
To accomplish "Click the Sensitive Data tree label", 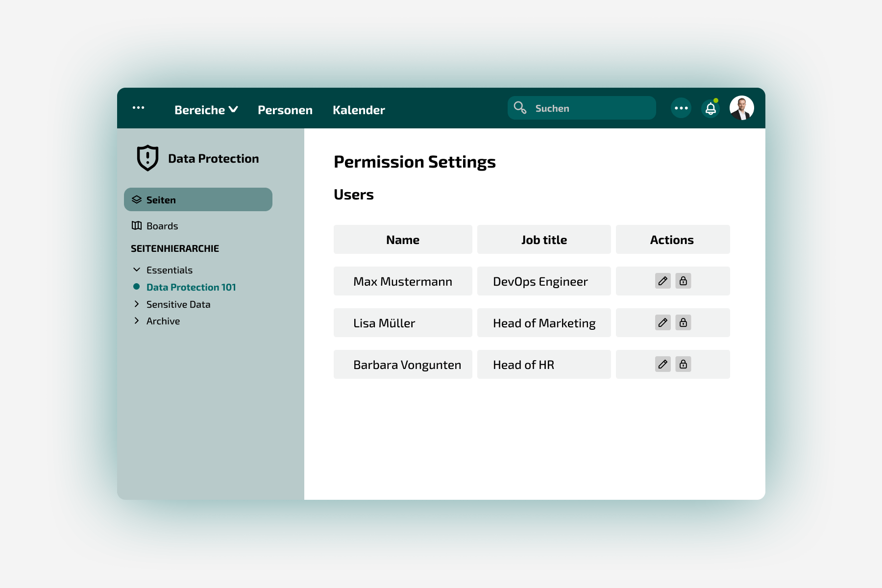I will (x=178, y=304).
